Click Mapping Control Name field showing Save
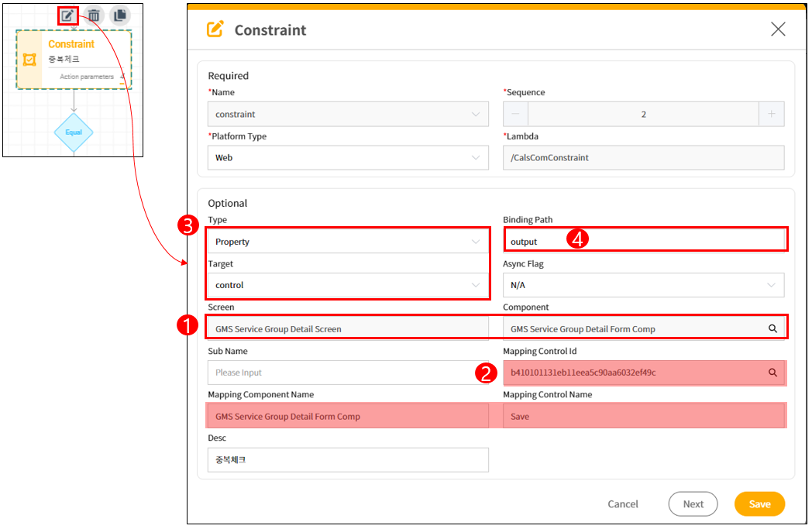The image size is (812, 529). pos(644,416)
